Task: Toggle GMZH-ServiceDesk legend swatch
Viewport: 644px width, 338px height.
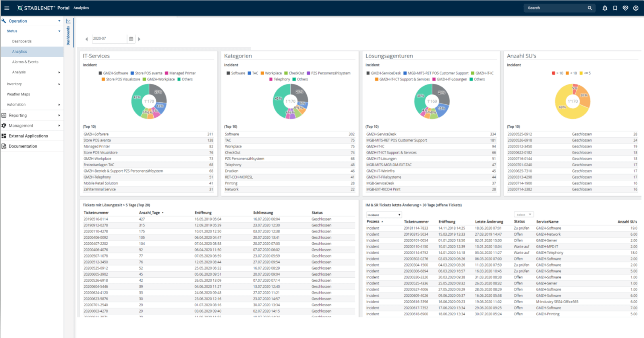Action: coord(368,73)
